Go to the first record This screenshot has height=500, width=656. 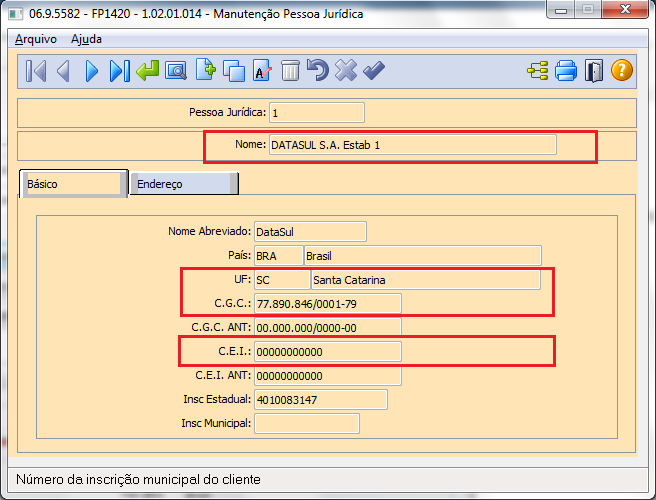tap(36, 71)
